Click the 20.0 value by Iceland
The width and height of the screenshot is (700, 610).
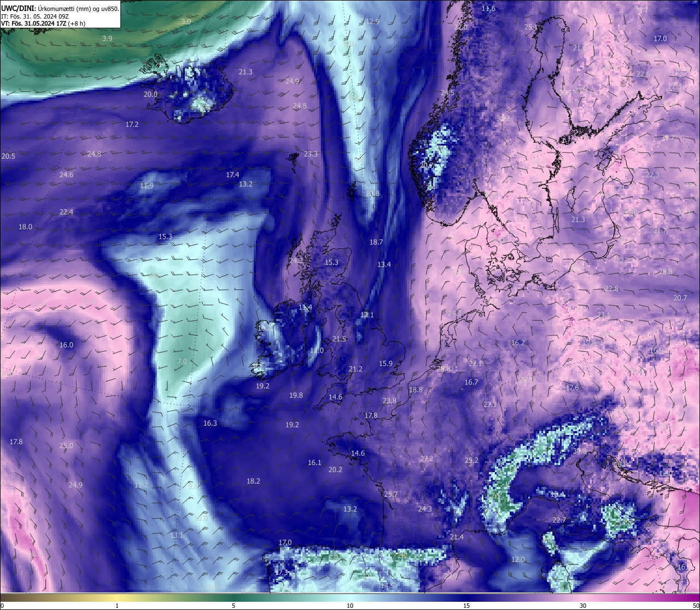[150, 94]
